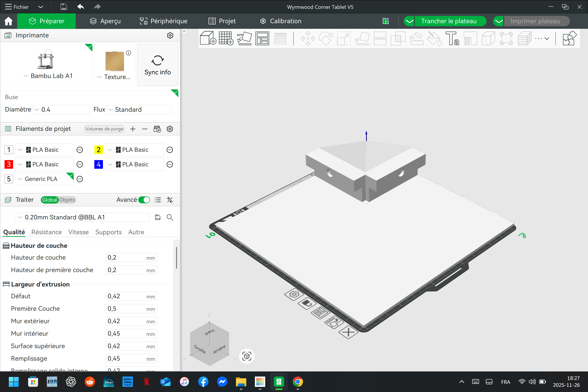This screenshot has width=588, height=392.
Task: Open the Texture plate type dropdown
Action: tap(114, 77)
